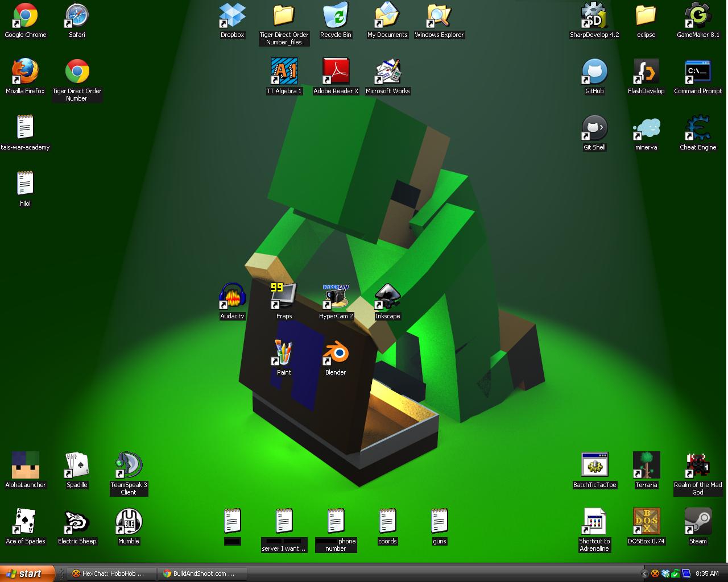Image resolution: width=728 pixels, height=582 pixels.
Task: Open the Recycle Bin icon
Action: (x=336, y=15)
